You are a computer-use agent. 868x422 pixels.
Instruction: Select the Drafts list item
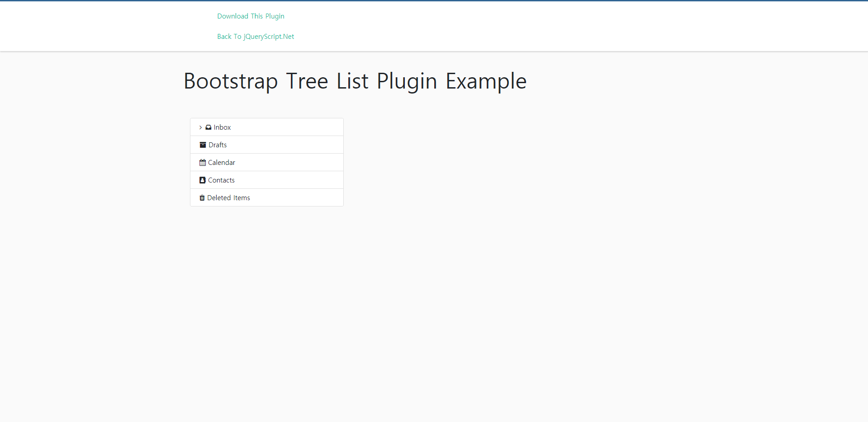pos(267,145)
